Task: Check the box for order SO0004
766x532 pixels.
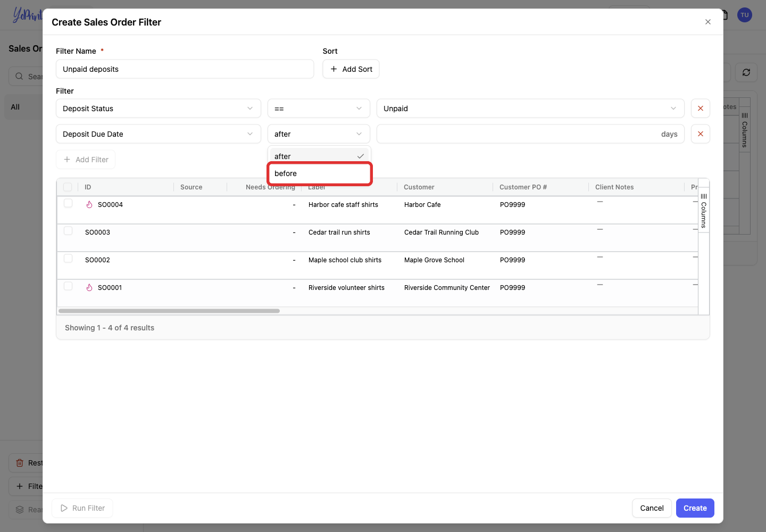Action: pyautogui.click(x=68, y=203)
